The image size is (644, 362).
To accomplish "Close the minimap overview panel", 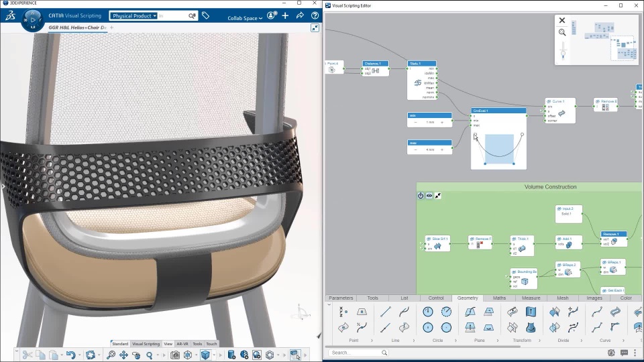I will 562,20.
